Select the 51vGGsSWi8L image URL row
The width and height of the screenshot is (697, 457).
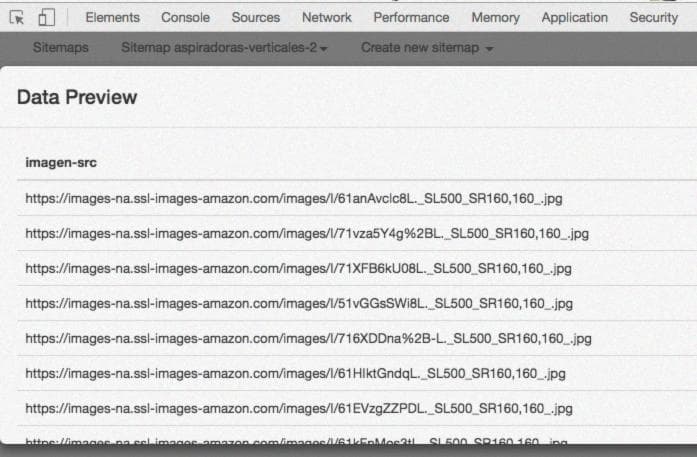coord(357,304)
